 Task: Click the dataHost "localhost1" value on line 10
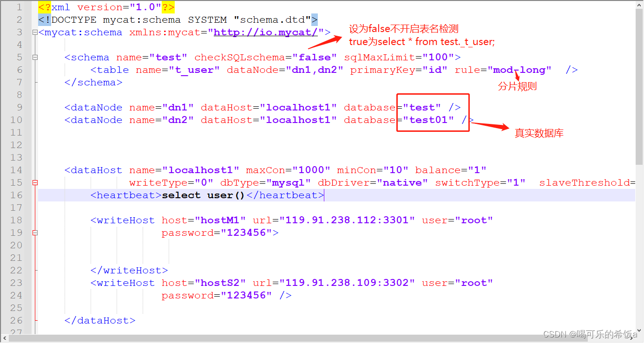click(x=298, y=120)
